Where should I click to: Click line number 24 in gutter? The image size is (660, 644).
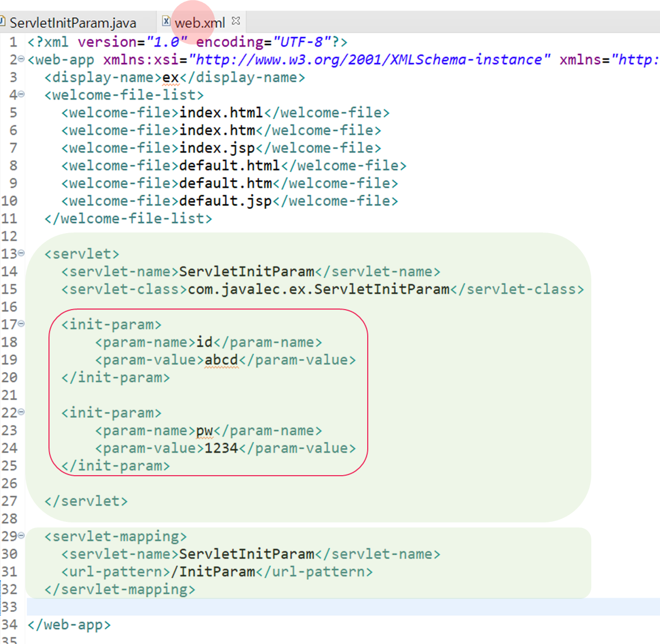(x=9, y=449)
